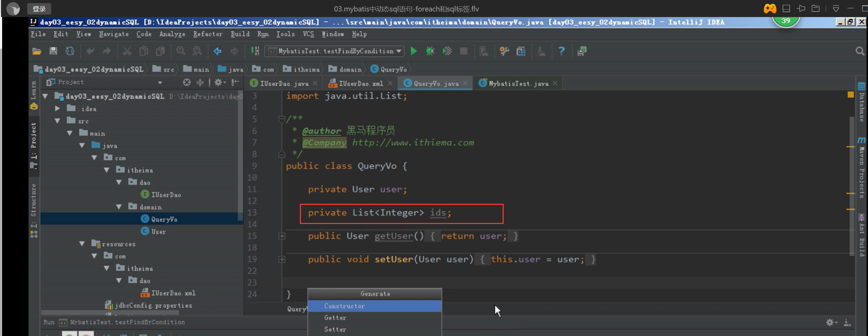Click the Stop square icon
Screen dimensions: 868x336
coord(464,51)
